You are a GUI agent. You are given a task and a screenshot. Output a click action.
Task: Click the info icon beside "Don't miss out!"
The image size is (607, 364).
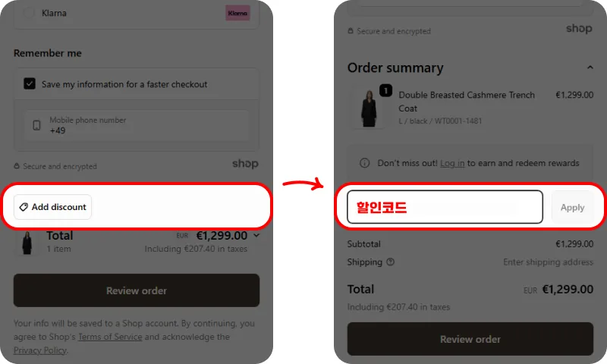[365, 163]
